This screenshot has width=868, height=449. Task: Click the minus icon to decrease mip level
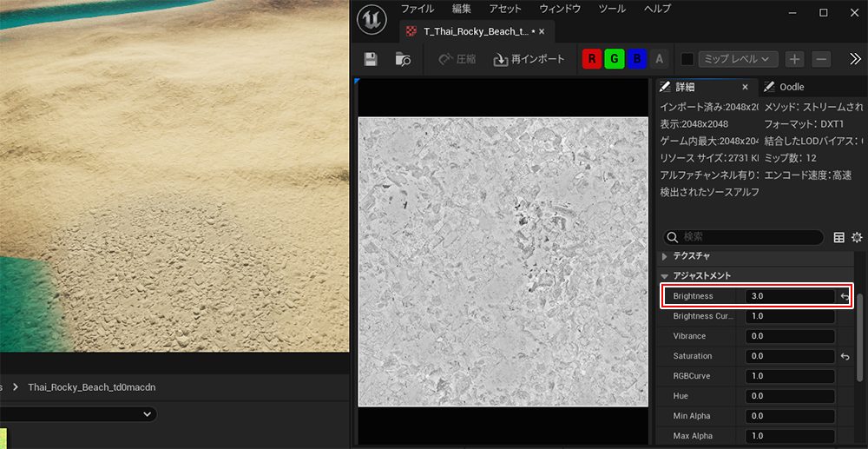(x=821, y=59)
